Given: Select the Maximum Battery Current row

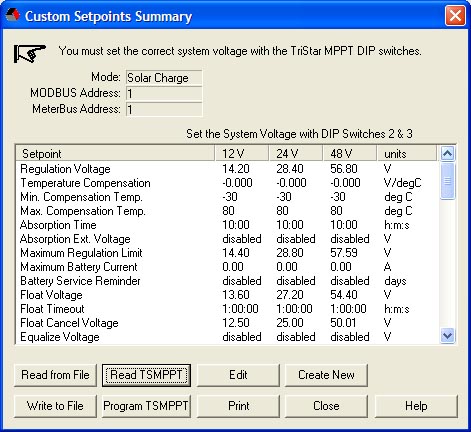Looking at the screenshot, I should (227, 267).
